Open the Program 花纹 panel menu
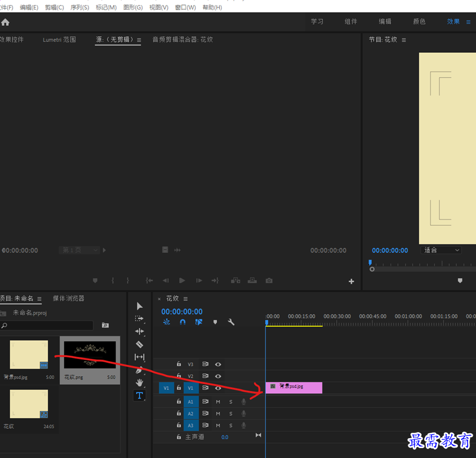 click(404, 40)
